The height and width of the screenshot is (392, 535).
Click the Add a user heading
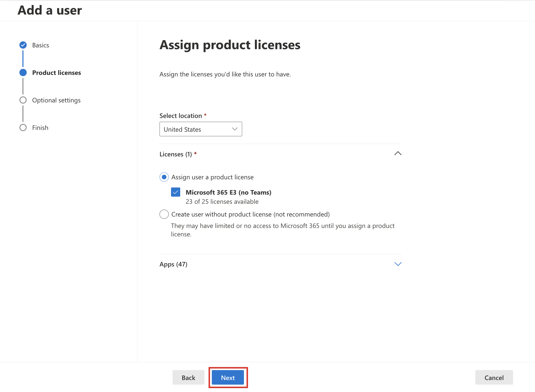[49, 10]
